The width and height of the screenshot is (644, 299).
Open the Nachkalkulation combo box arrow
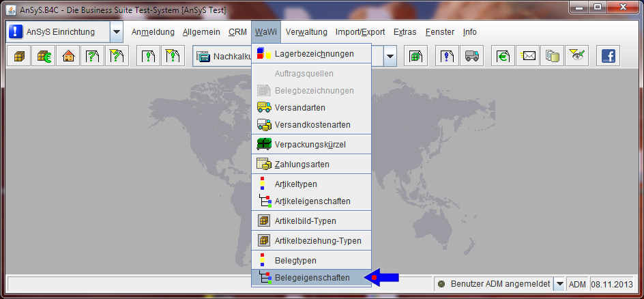[390, 57]
